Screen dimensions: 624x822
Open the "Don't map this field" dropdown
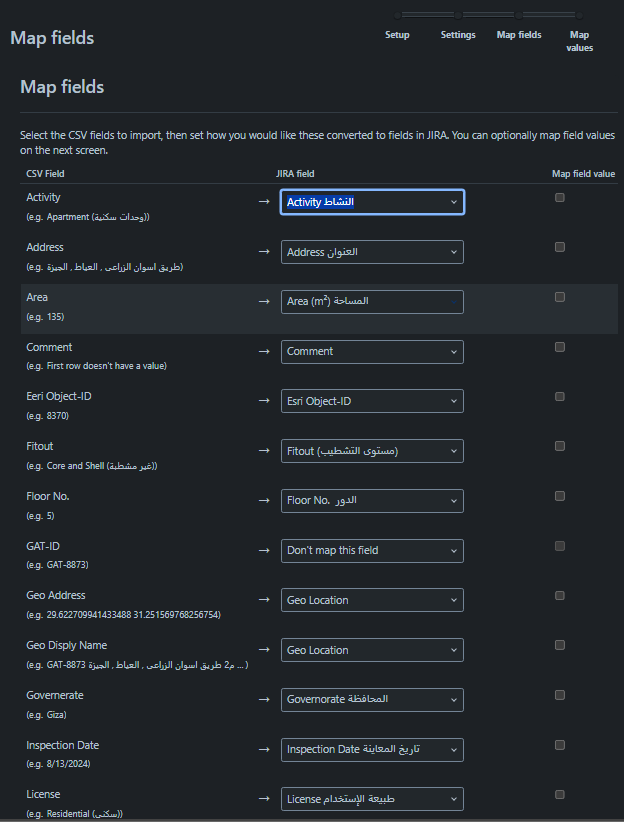pos(372,550)
